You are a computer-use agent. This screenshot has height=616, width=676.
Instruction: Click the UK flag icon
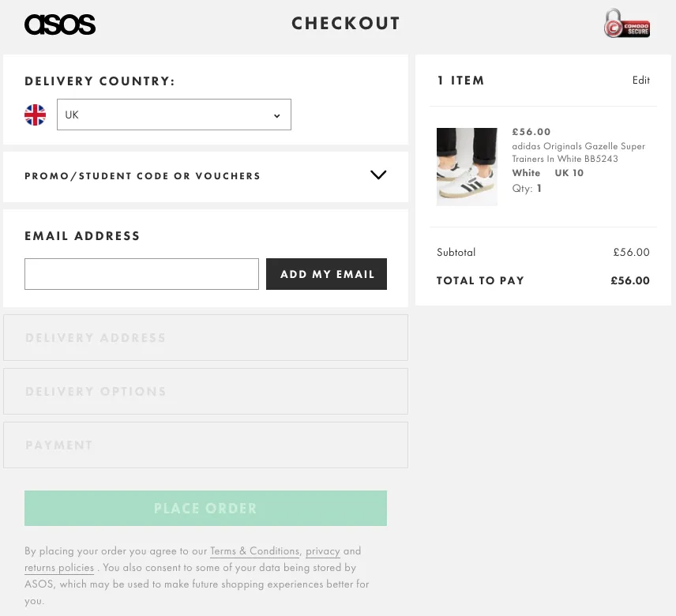[36, 115]
